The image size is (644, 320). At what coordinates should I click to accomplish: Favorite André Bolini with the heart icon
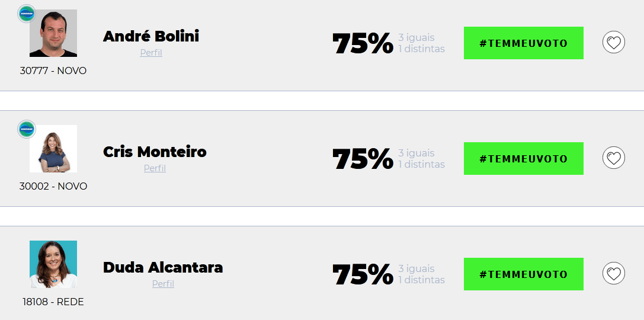tap(614, 43)
